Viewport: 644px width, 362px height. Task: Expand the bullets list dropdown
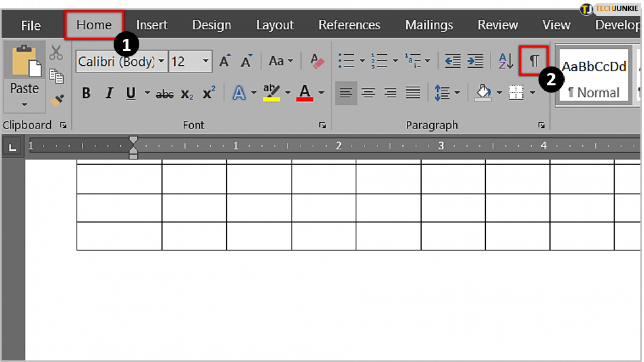point(362,61)
